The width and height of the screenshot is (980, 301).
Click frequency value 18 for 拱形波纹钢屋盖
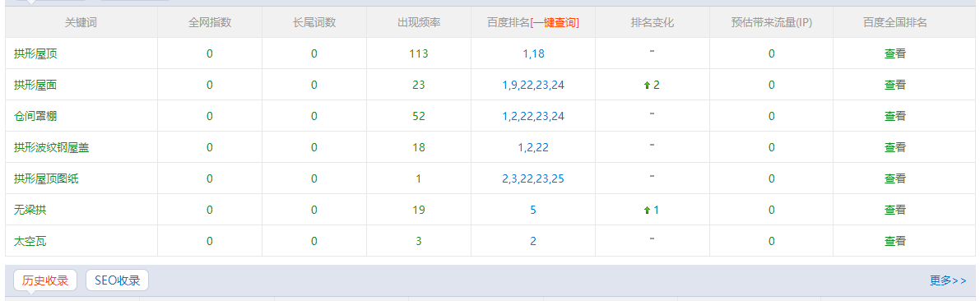pyautogui.click(x=419, y=147)
